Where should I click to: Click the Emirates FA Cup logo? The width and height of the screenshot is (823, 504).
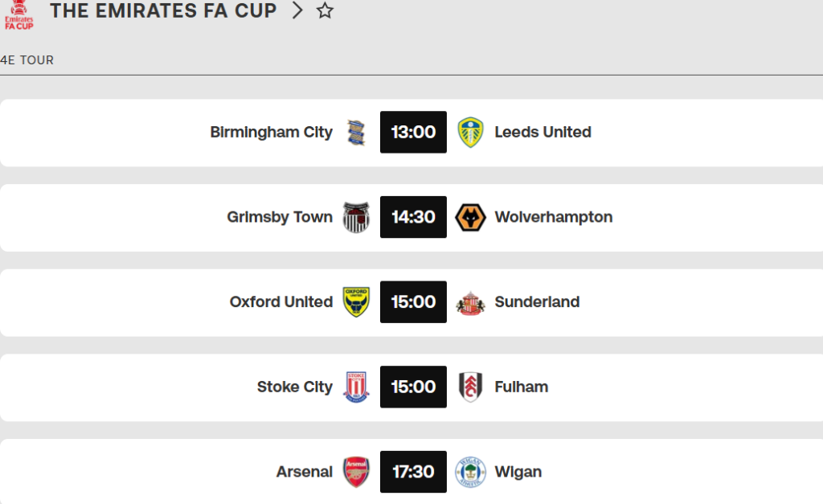19,14
